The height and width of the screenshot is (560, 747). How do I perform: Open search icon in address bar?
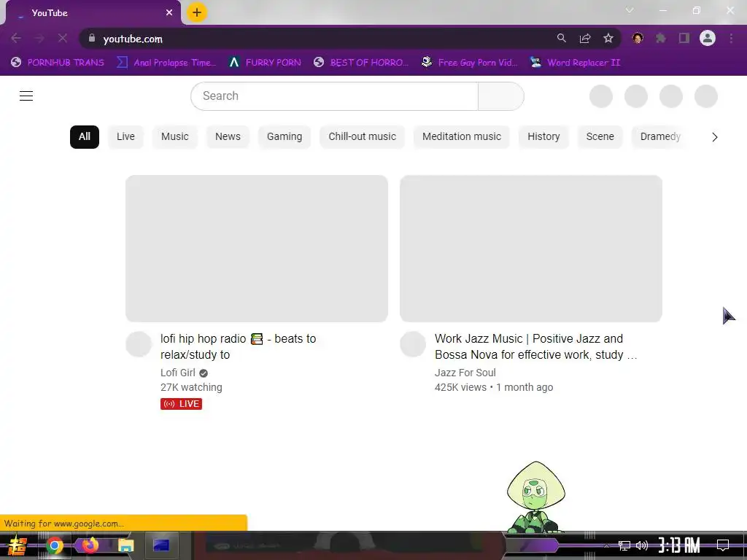(561, 38)
